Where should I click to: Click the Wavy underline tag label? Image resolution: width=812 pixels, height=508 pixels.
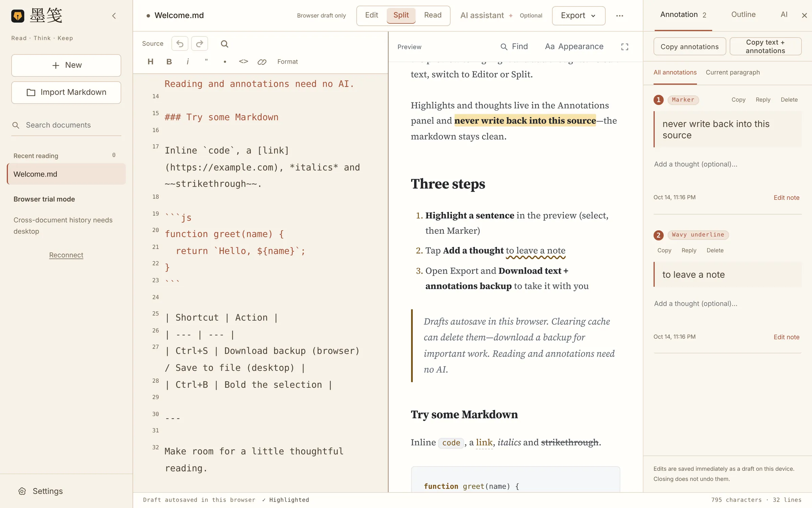(x=698, y=235)
